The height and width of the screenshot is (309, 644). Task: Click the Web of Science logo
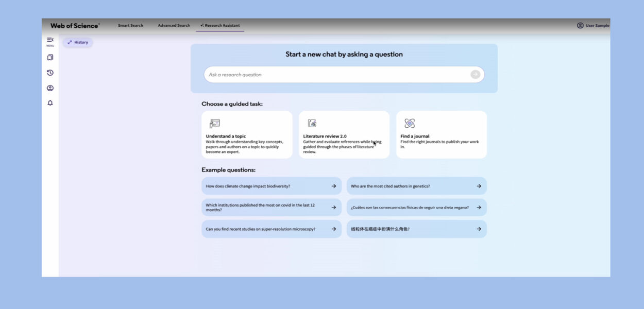(x=75, y=25)
